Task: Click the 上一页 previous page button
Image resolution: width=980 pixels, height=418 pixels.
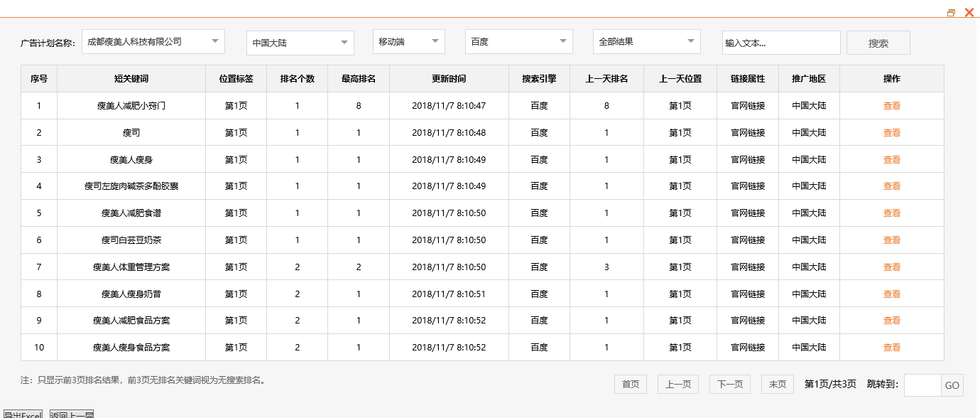Action: point(678,384)
